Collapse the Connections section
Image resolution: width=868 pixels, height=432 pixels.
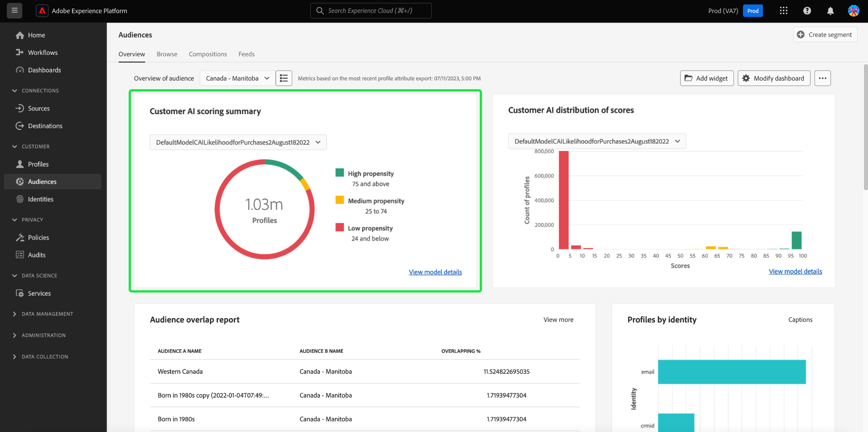14,91
